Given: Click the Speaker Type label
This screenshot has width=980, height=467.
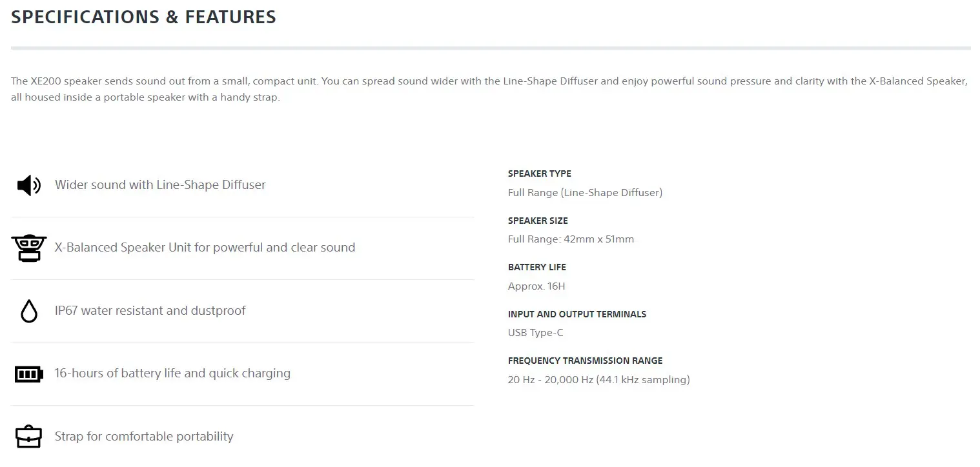Looking at the screenshot, I should tap(539, 174).
